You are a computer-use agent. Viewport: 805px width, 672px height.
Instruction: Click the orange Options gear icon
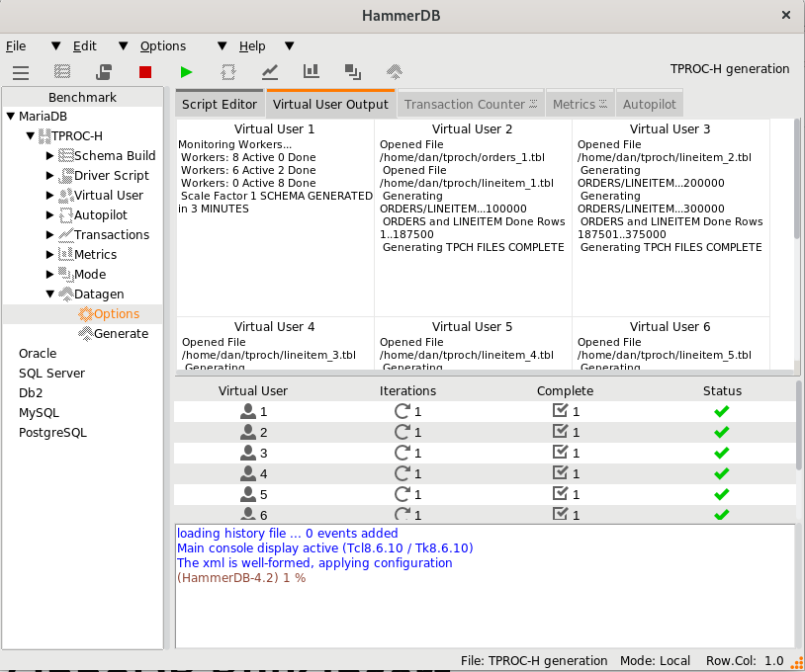pyautogui.click(x=86, y=314)
